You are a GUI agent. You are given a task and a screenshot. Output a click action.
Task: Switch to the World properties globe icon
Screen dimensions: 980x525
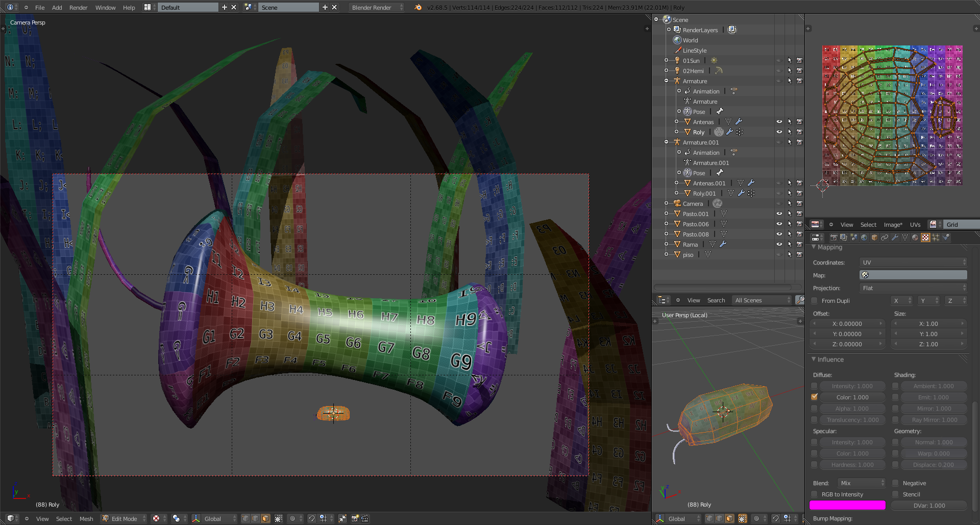[864, 237]
